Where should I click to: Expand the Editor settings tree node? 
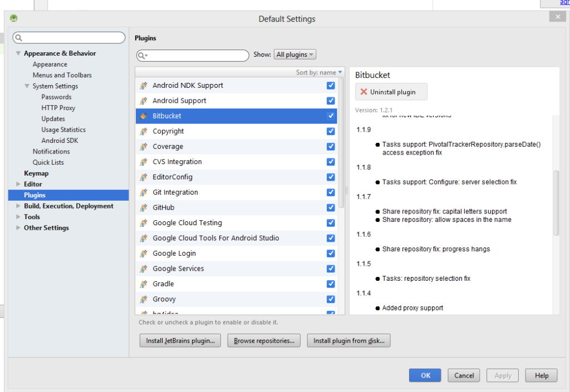coord(18,184)
